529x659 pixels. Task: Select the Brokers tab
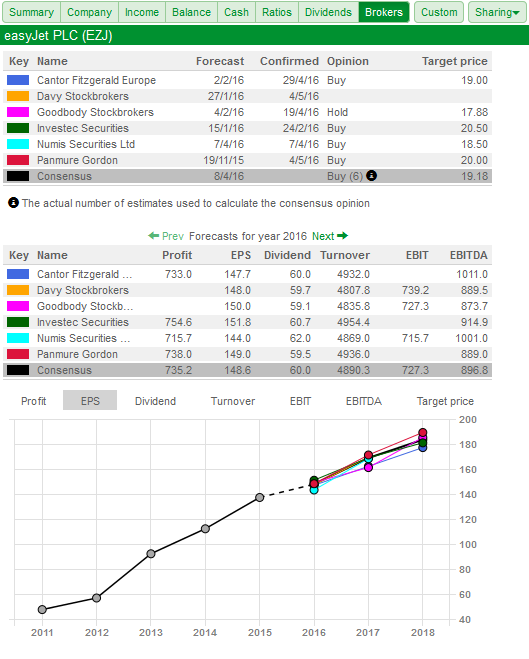click(384, 12)
